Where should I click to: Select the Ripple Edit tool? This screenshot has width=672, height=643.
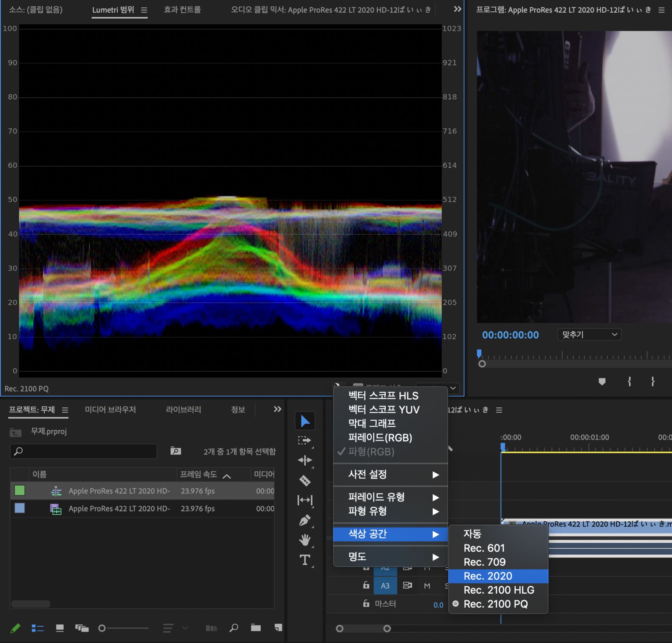[x=305, y=460]
